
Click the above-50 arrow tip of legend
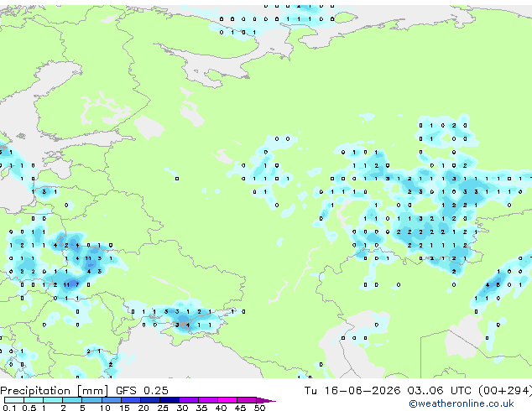(x=266, y=400)
